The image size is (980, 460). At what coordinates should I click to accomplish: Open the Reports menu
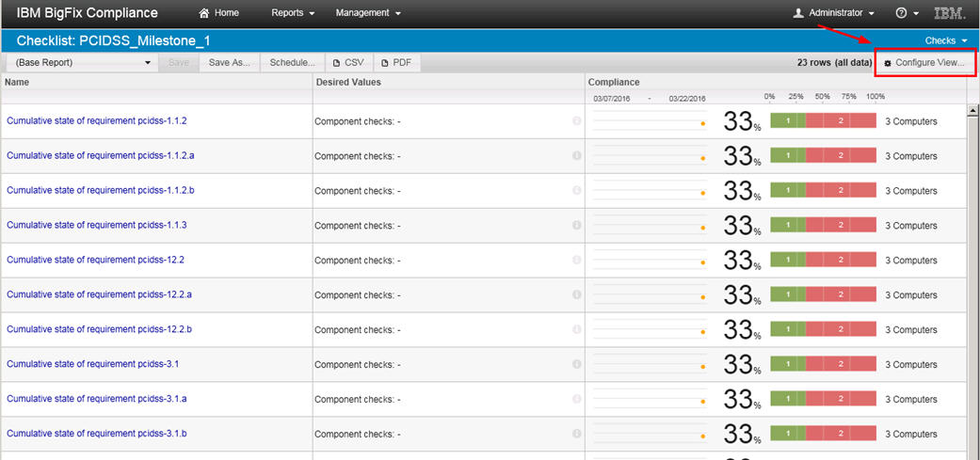[x=293, y=13]
